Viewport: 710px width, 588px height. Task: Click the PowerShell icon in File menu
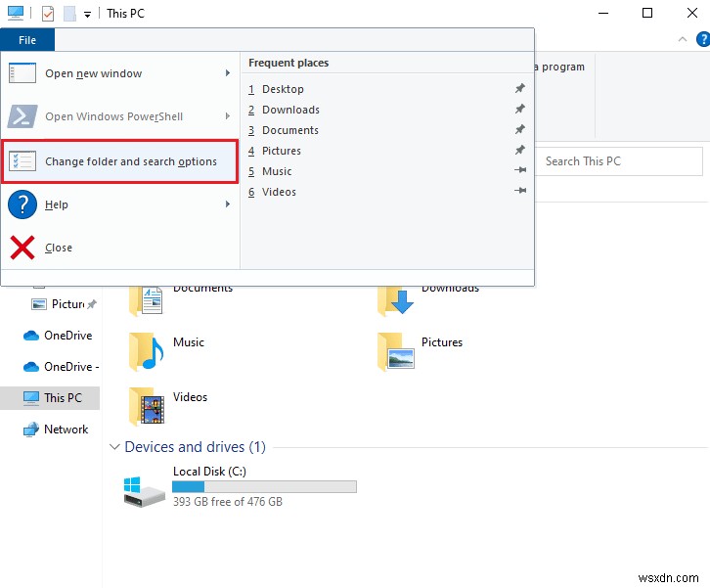pyautogui.click(x=22, y=116)
